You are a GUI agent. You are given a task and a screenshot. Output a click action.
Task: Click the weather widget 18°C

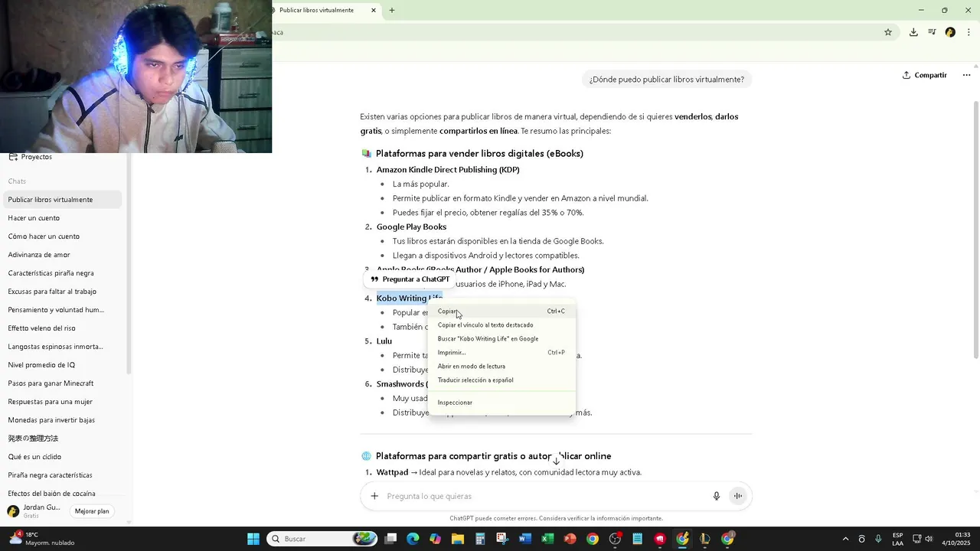pos(41,539)
